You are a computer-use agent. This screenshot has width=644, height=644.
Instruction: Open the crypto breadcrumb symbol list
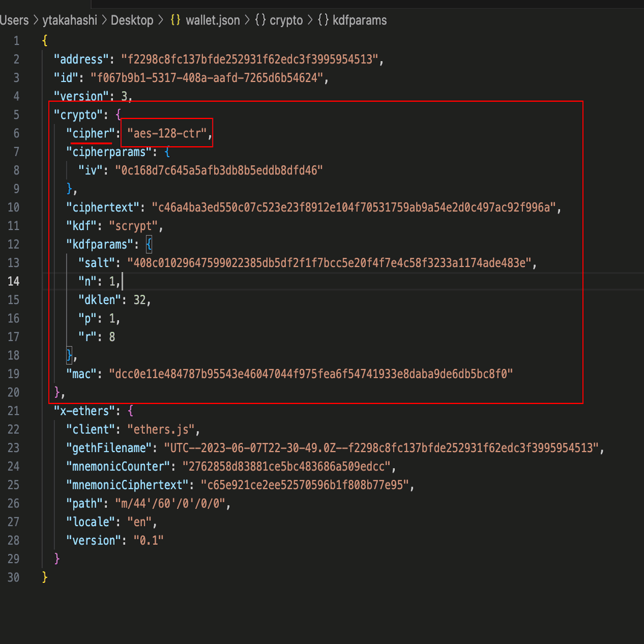287,20
